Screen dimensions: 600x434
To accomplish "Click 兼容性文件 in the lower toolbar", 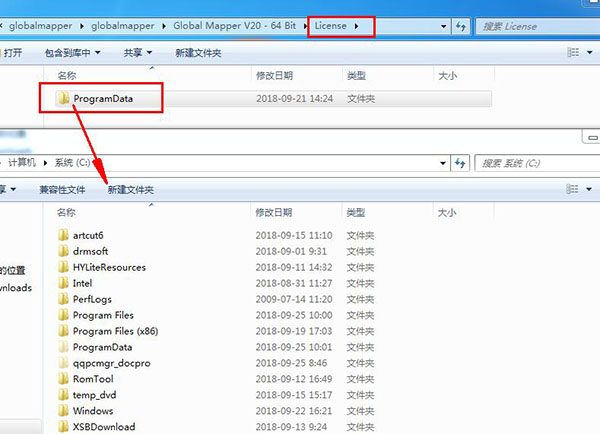I will tap(62, 189).
